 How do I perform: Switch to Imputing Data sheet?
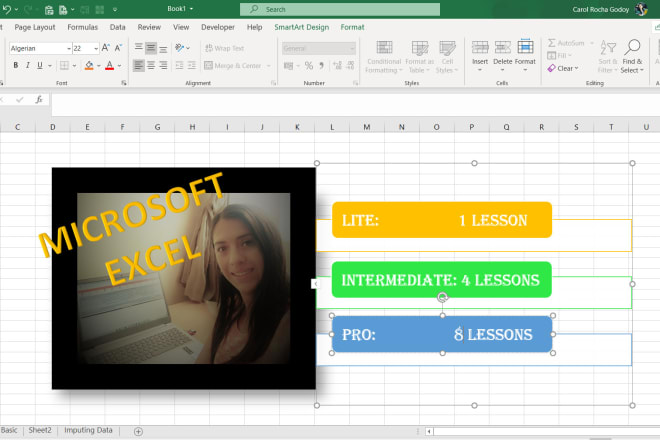pyautogui.click(x=88, y=430)
